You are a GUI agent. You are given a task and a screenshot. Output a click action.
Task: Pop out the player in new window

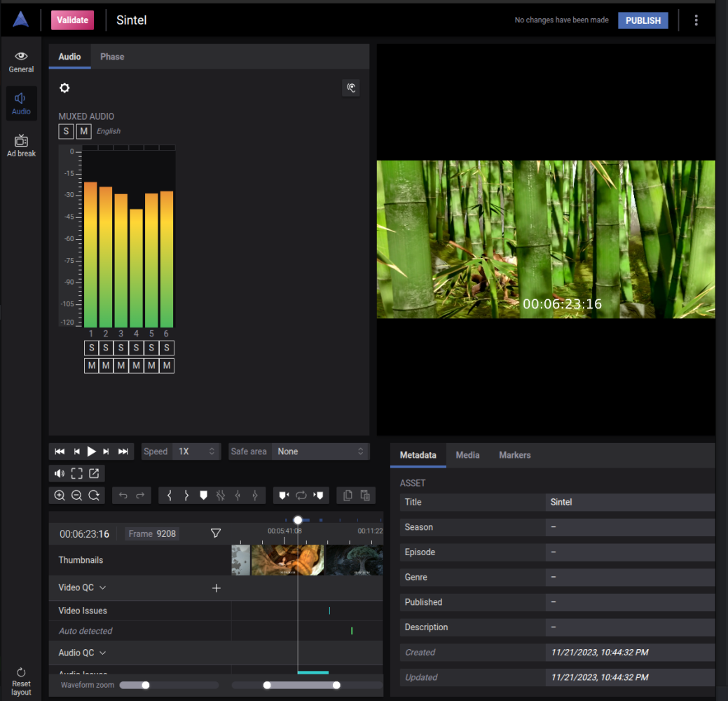[x=94, y=473]
